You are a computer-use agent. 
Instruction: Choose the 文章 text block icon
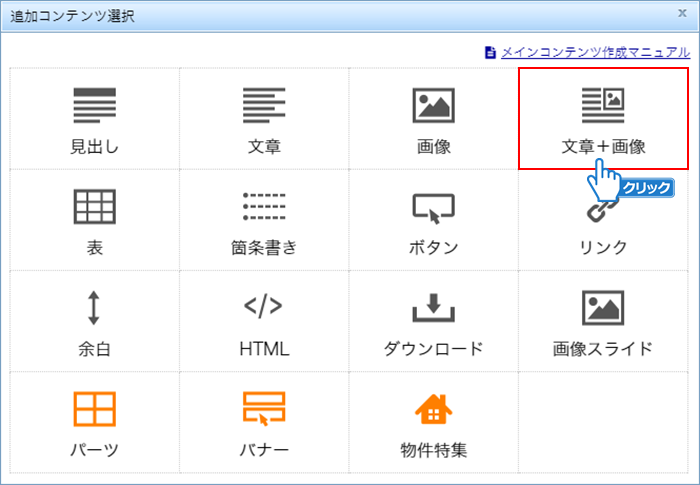point(264,105)
